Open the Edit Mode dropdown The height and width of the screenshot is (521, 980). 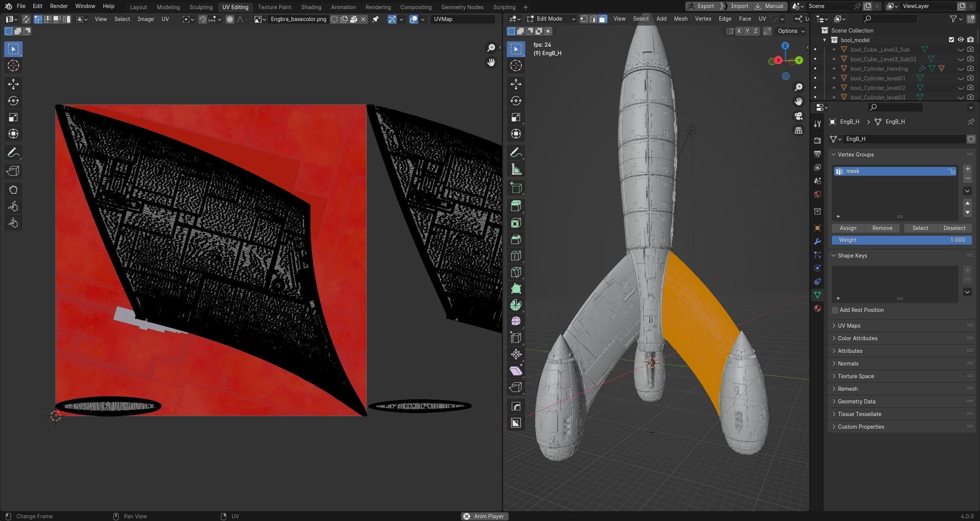tap(550, 19)
